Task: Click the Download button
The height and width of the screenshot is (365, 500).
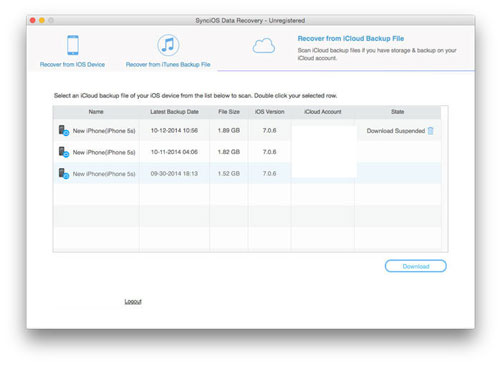Action: [416, 266]
